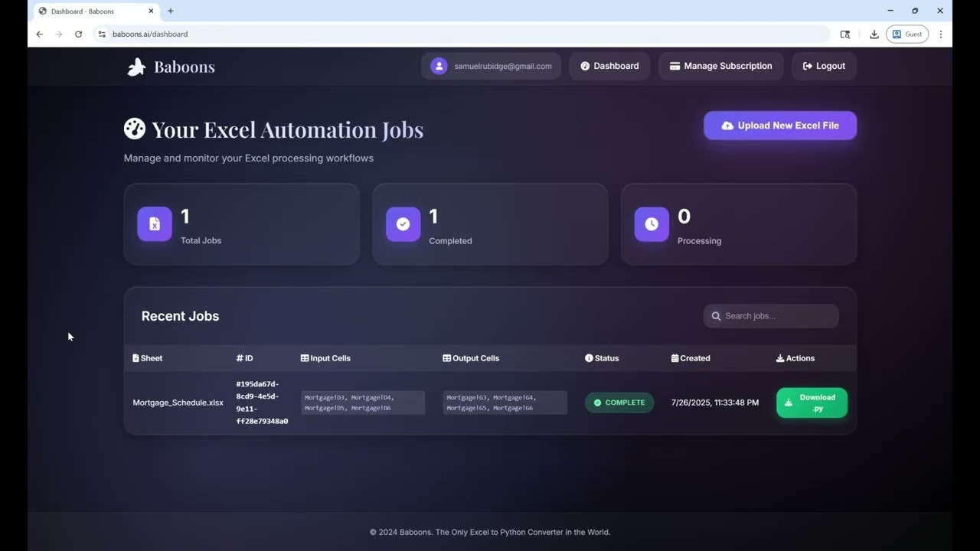Click the user avatar icon

439,66
